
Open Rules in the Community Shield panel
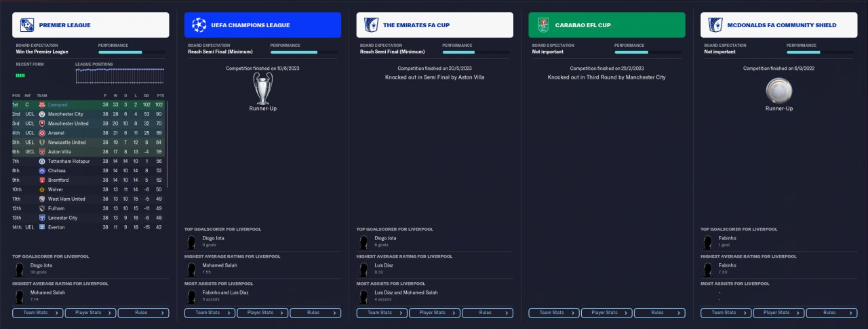pyautogui.click(x=832, y=313)
